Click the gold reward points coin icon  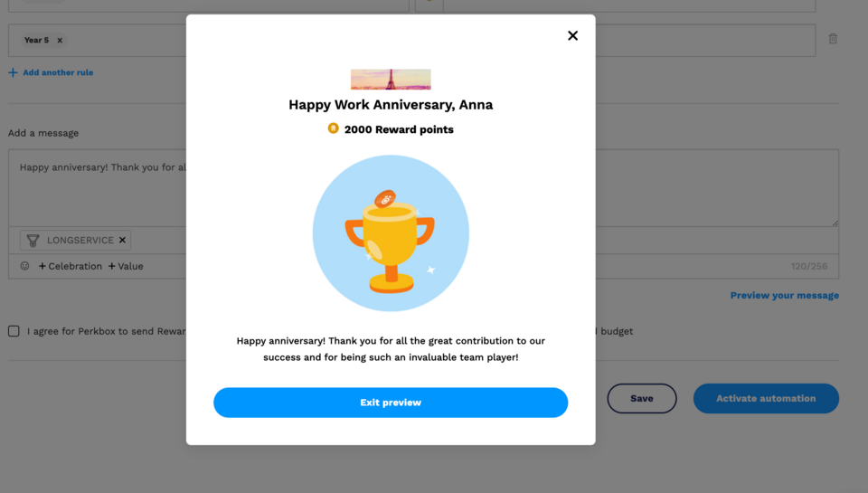[333, 129]
